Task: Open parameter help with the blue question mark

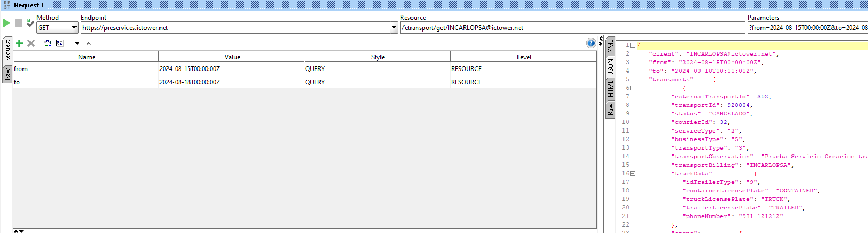Action: click(x=591, y=43)
